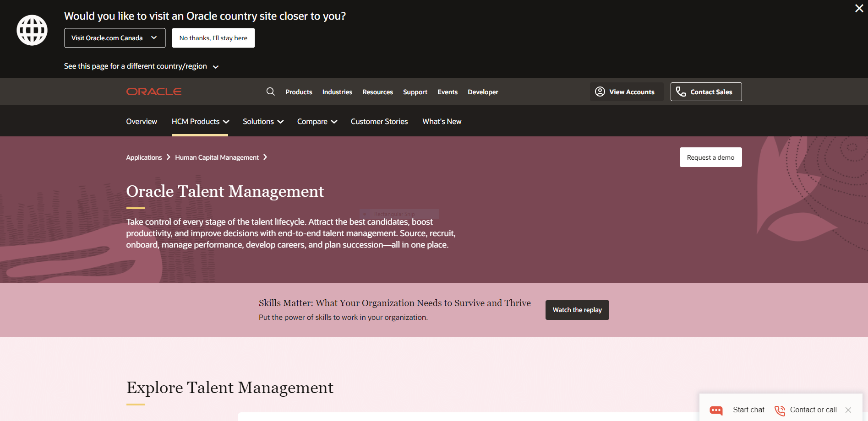This screenshot has width=868, height=421.
Task: Click Contact or call
Action: point(813,410)
